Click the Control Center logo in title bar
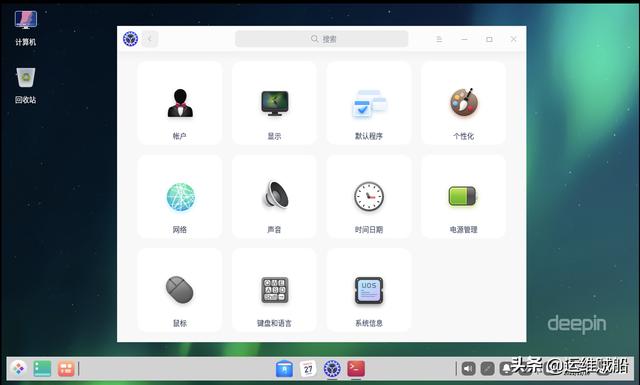640x385 pixels. (x=130, y=39)
